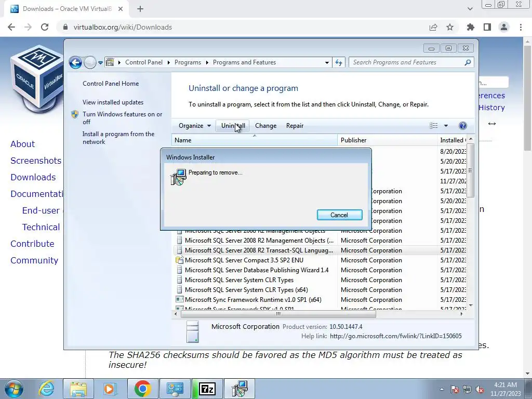The image size is (532, 399).
Task: Open Windows Explorer folder from taskbar
Action: (79, 389)
